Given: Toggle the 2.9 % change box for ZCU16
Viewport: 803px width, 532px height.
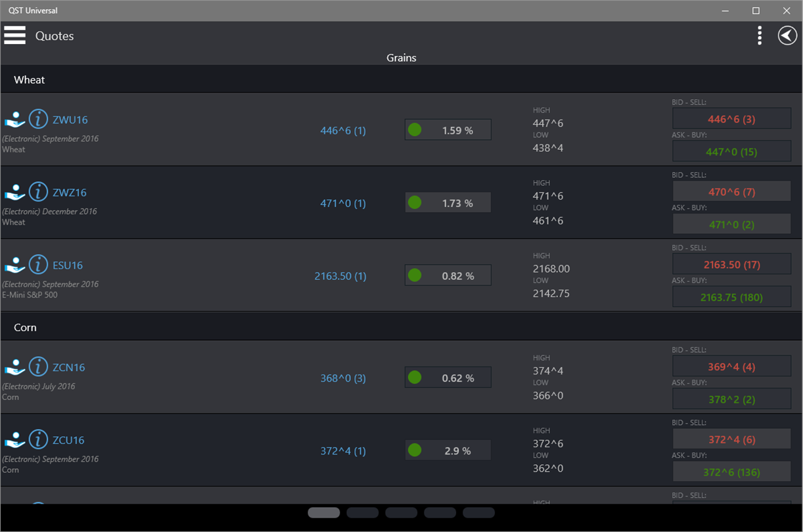Looking at the screenshot, I should pos(447,451).
